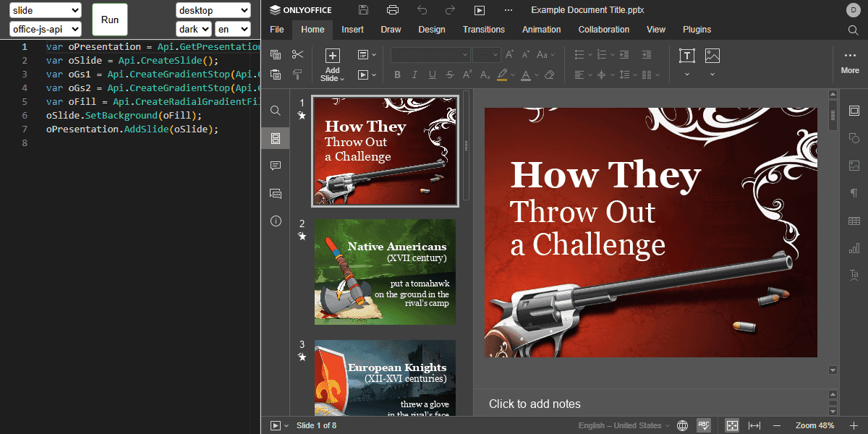Image resolution: width=868 pixels, height=434 pixels.
Task: Toggle Fit to slide in the status bar
Action: click(732, 425)
